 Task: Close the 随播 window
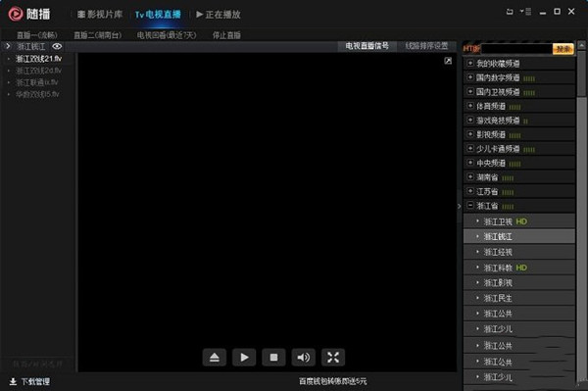(571, 12)
